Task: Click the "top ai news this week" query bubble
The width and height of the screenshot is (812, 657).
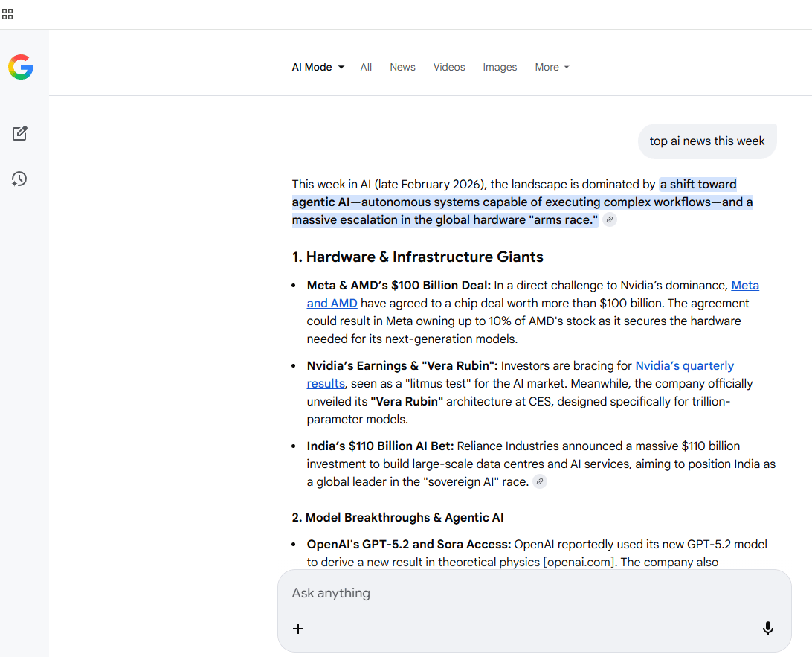Action: [x=706, y=141]
